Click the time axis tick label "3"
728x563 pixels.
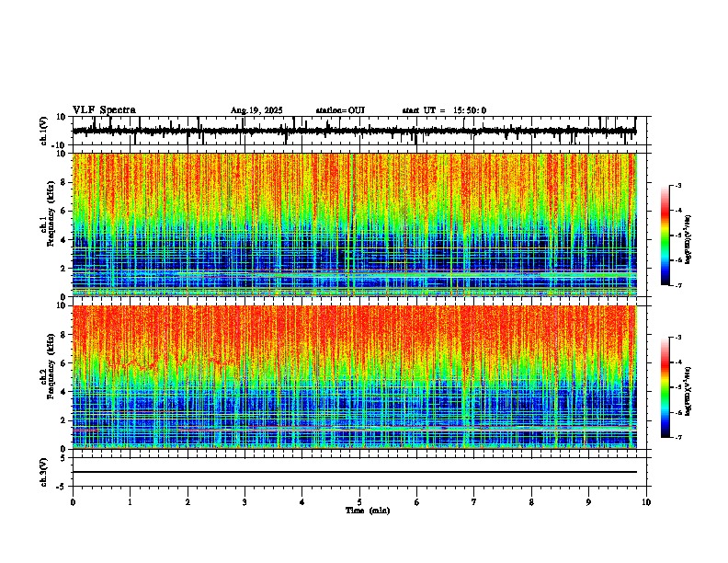click(245, 502)
